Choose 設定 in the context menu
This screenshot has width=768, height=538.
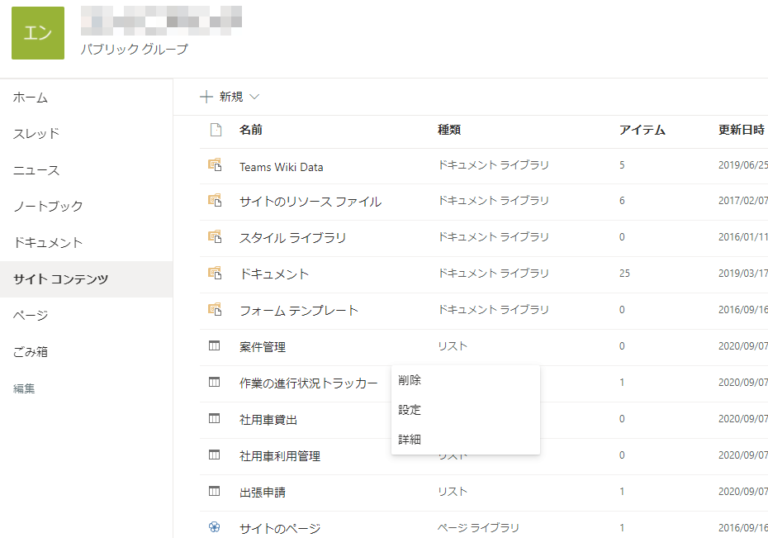pos(409,410)
